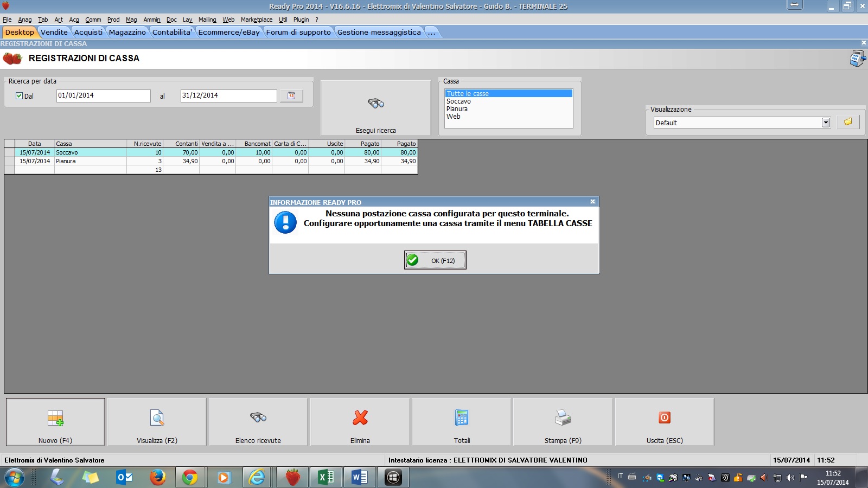Open Visualizza (F2) for the selected record

click(157, 422)
